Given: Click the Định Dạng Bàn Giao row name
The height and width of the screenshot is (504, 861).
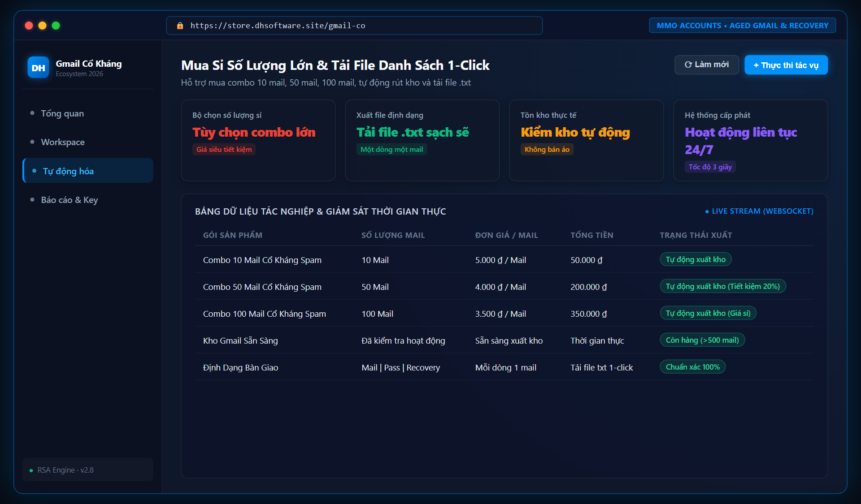Looking at the screenshot, I should [x=240, y=367].
